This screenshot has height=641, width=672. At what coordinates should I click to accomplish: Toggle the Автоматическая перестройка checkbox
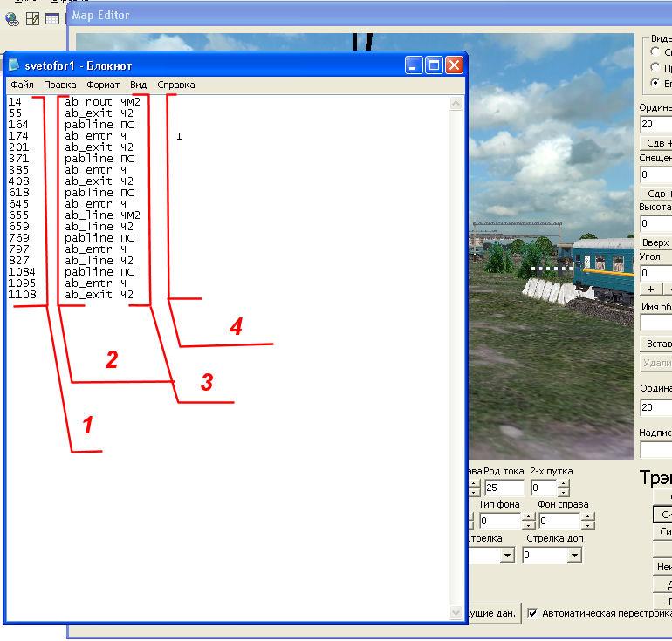point(533,613)
